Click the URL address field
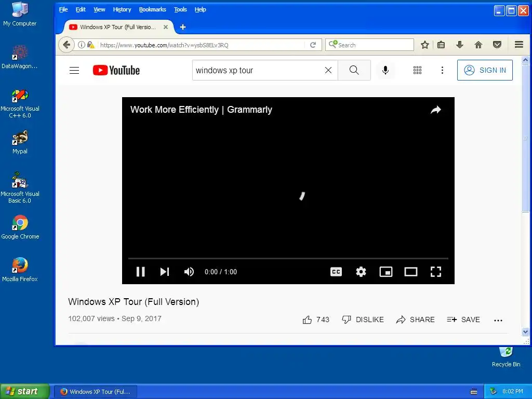This screenshot has width=532, height=399. point(202,45)
